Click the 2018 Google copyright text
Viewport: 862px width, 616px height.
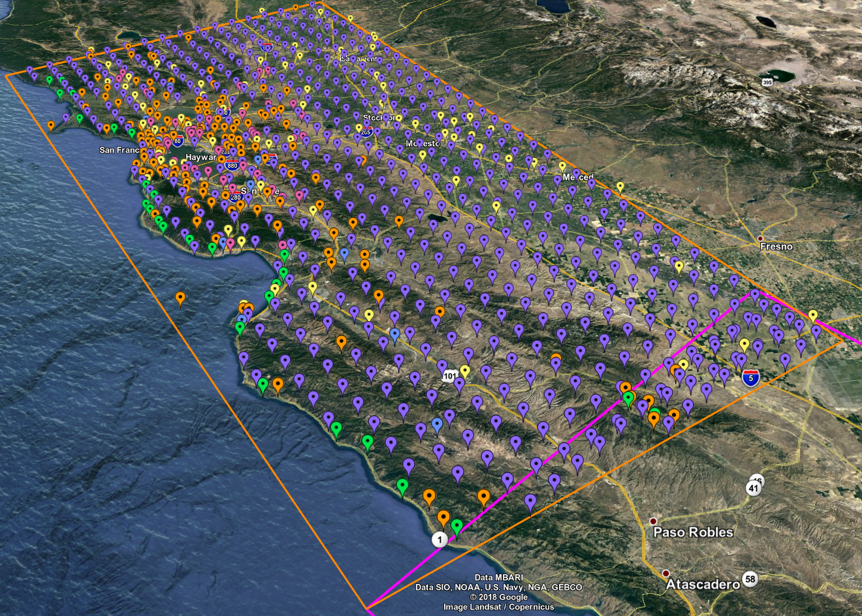pyautogui.click(x=498, y=597)
